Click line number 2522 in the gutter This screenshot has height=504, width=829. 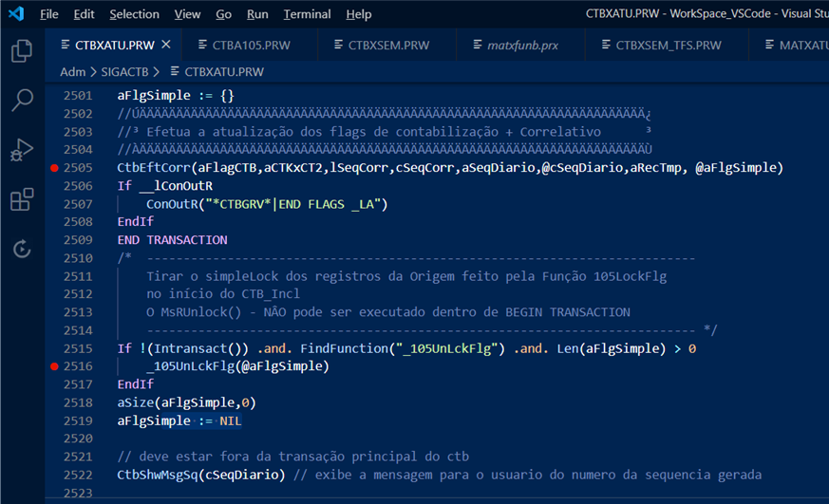pyautogui.click(x=78, y=475)
